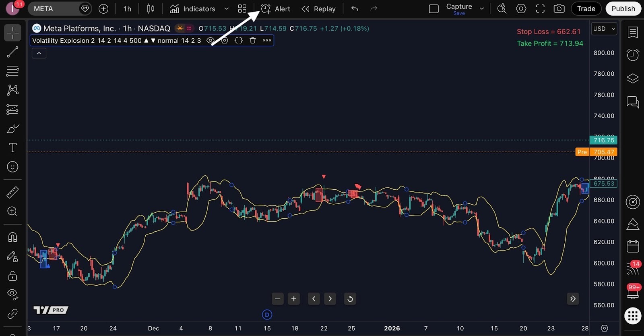
Task: Open time axis settings gear
Action: click(604, 328)
